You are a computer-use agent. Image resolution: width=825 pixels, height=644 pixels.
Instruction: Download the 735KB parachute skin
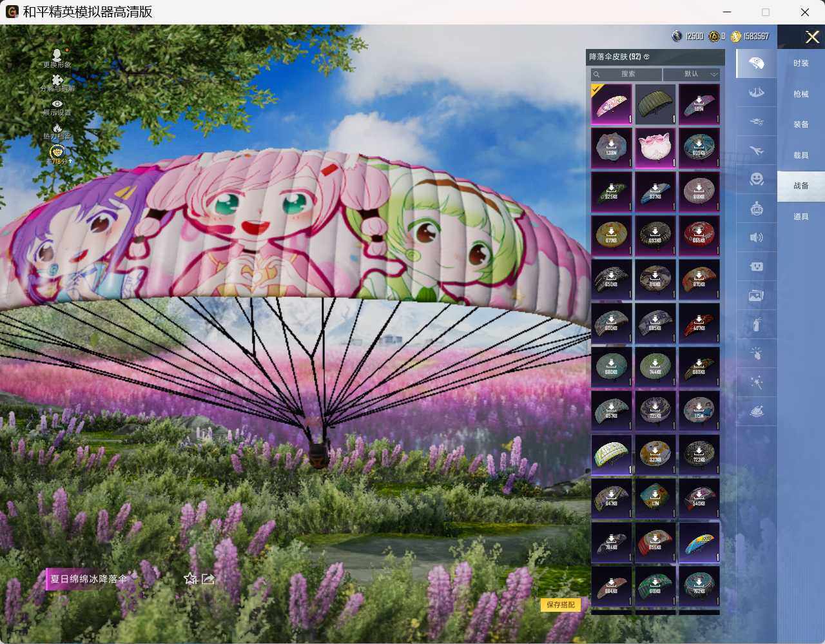pos(655,411)
